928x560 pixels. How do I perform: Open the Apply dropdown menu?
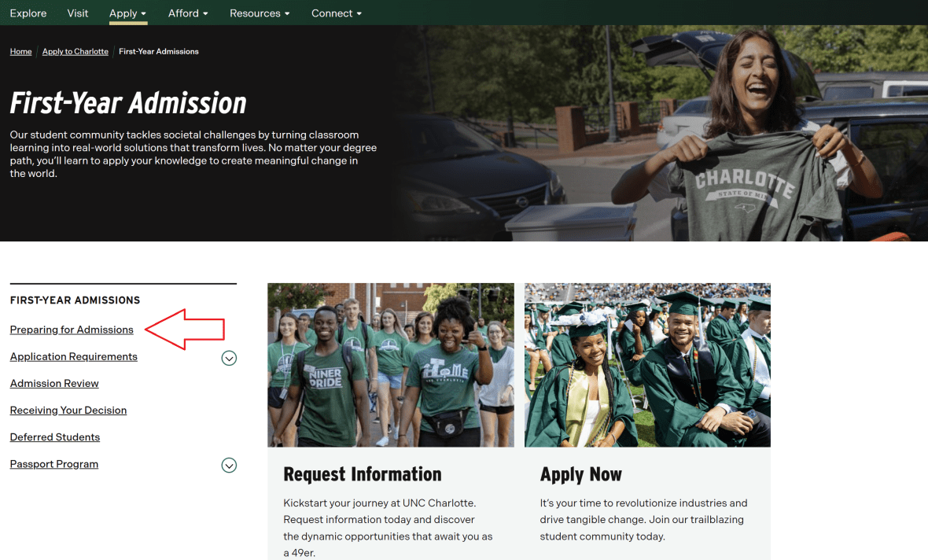(128, 13)
